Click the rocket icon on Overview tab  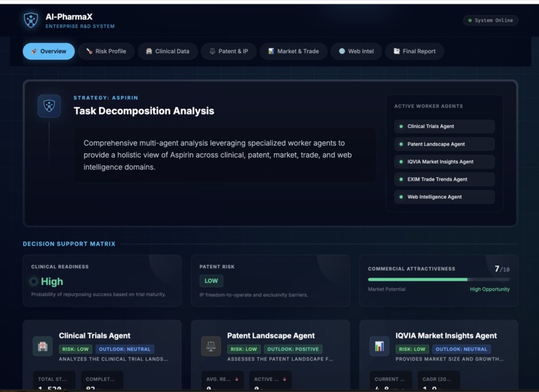click(34, 51)
